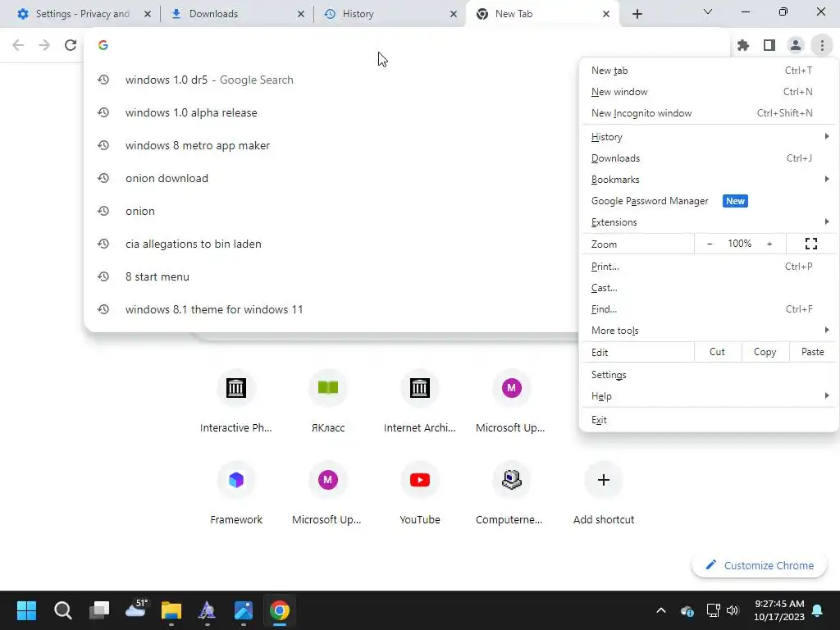Open the ЯКласс shortcut tile
The width and height of the screenshot is (840, 630).
tap(328, 400)
